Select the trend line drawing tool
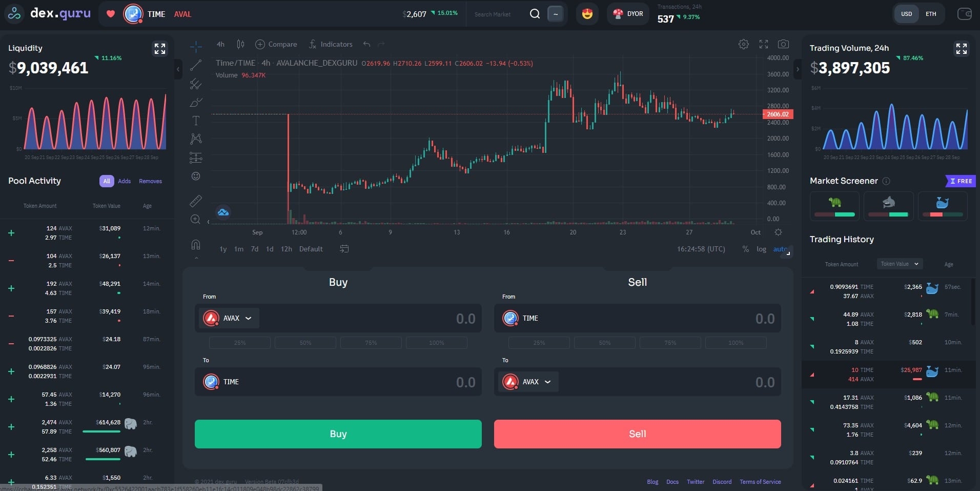This screenshot has height=491, width=980. 196,66
